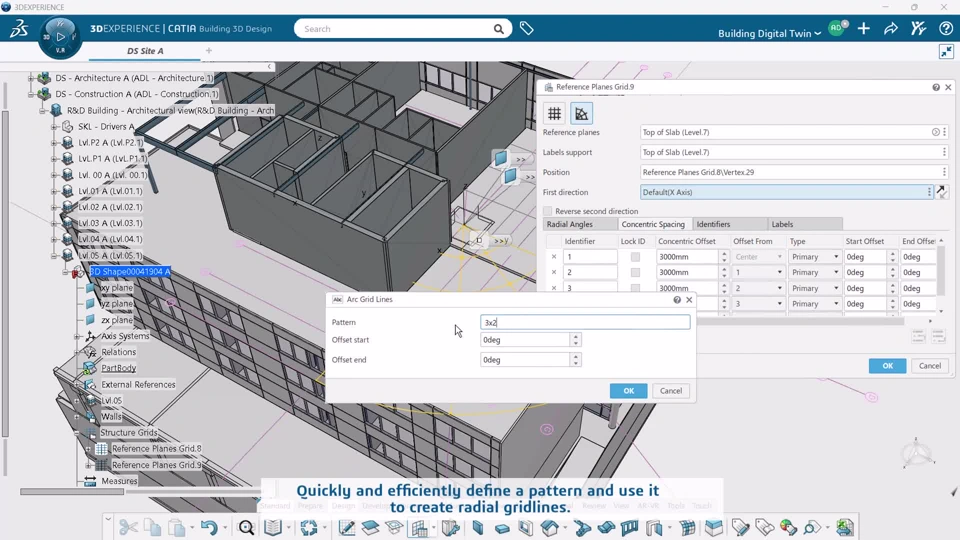Image resolution: width=960 pixels, height=540 pixels.
Task: Click the plus Add icon in top bar
Action: [864, 28]
